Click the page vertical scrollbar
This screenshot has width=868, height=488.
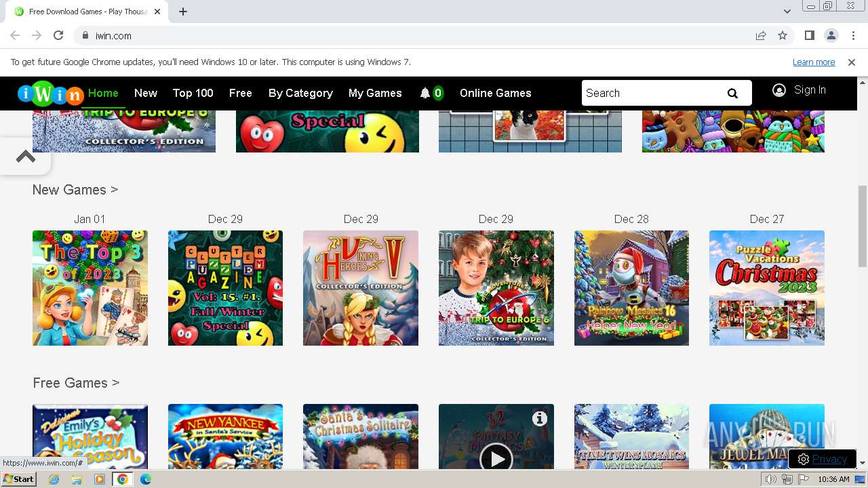click(863, 227)
